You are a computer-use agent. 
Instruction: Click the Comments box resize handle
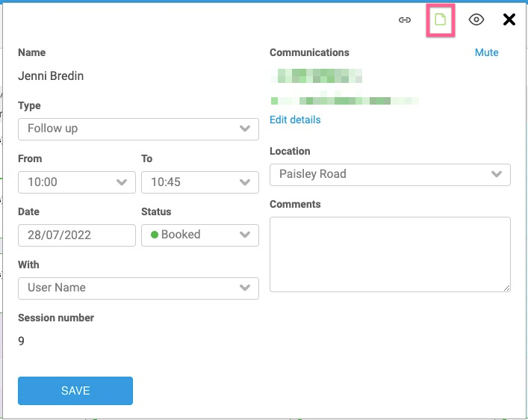point(507,288)
